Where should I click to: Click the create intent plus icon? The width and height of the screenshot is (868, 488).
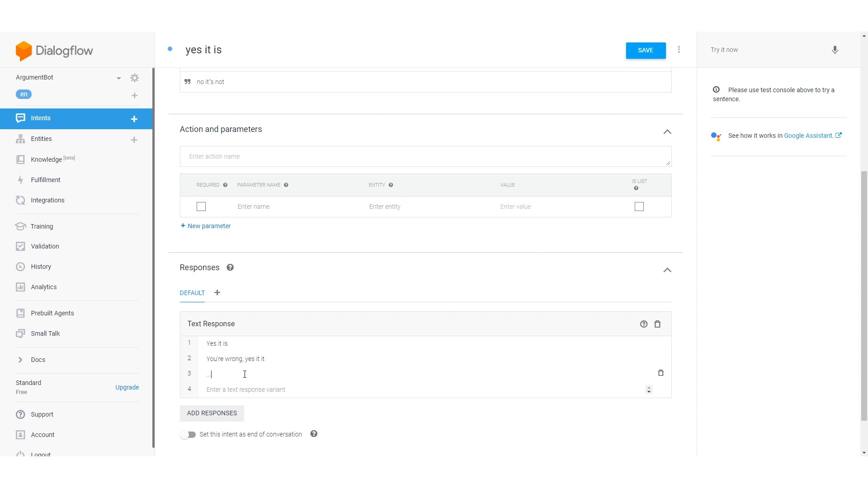pos(134,119)
